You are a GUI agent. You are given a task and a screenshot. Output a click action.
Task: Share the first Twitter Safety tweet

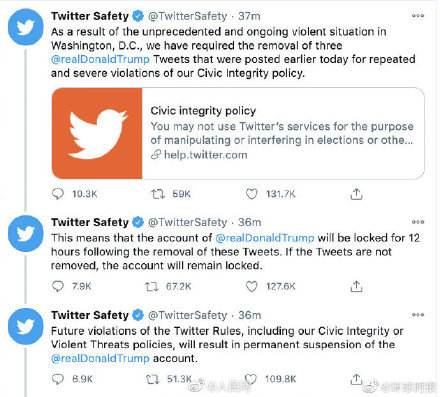tap(356, 194)
